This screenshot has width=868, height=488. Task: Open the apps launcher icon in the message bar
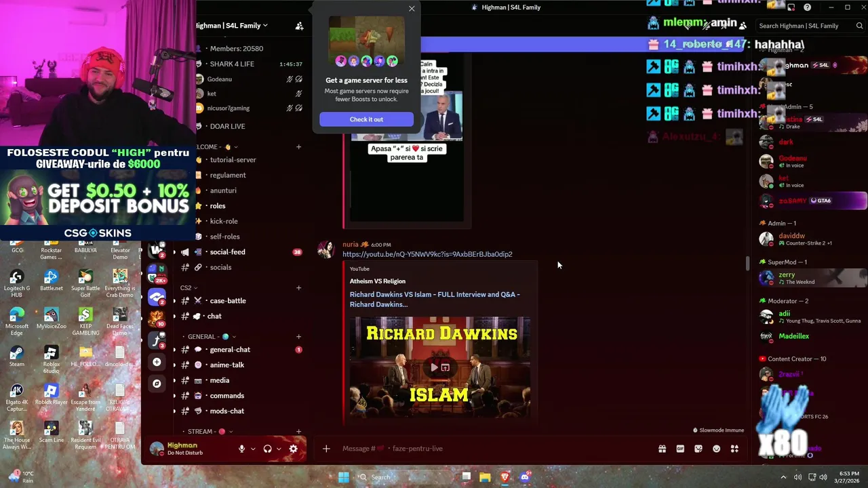click(x=734, y=449)
